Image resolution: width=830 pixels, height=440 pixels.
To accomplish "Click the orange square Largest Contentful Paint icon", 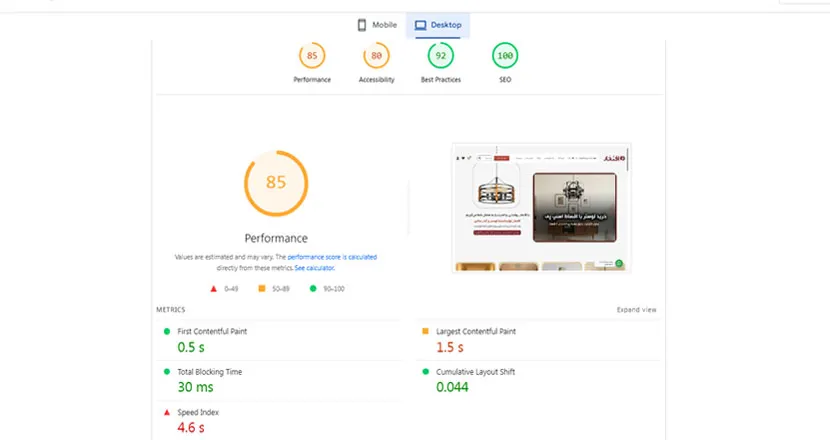I will [x=425, y=331].
